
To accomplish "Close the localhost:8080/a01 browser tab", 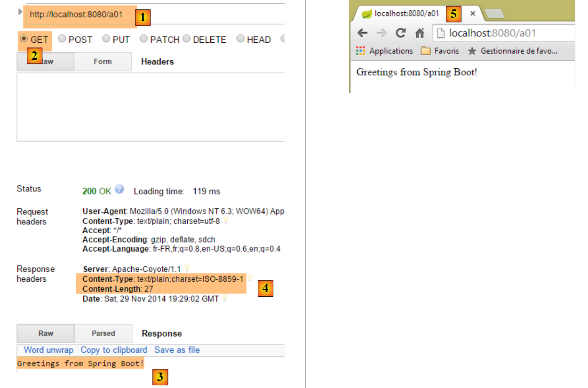I will tap(473, 14).
